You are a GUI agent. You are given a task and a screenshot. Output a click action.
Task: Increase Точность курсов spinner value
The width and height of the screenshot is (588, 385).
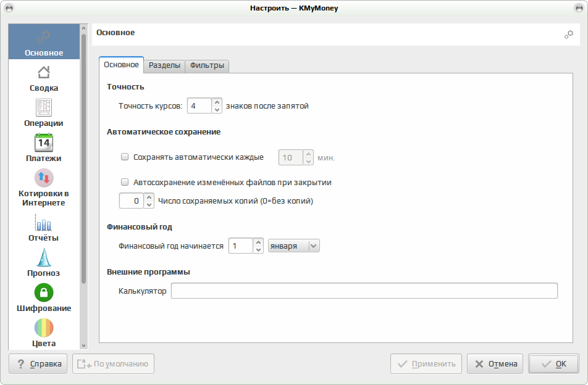217,102
